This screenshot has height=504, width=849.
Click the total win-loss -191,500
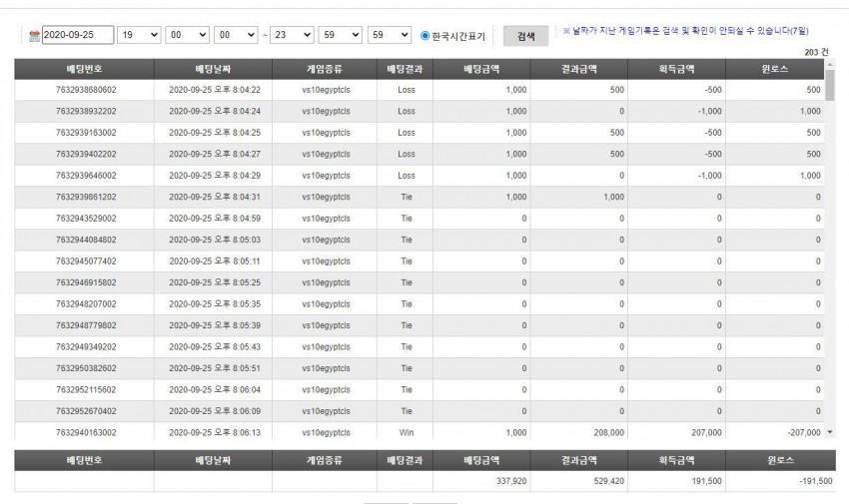pos(815,481)
